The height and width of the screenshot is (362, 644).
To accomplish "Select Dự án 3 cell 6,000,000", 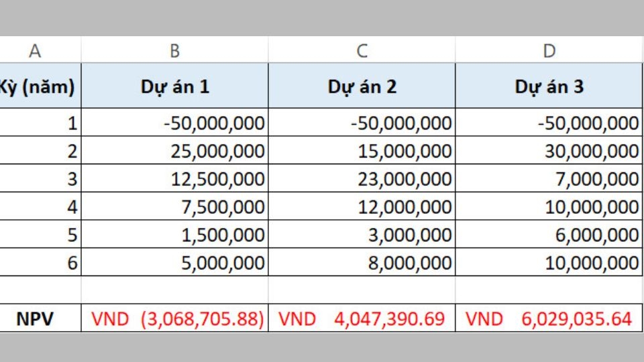I will click(549, 234).
